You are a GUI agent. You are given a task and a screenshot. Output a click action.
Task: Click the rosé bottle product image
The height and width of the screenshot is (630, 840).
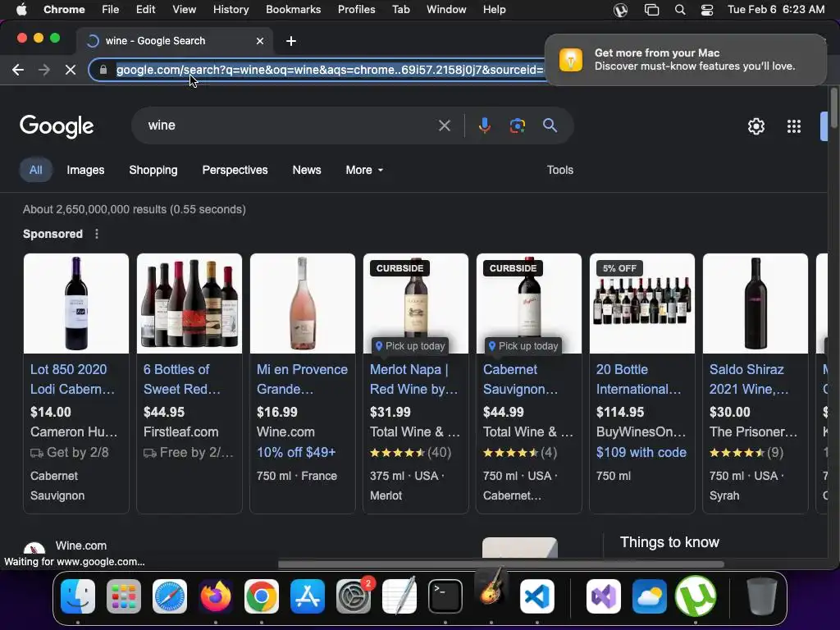coord(303,304)
